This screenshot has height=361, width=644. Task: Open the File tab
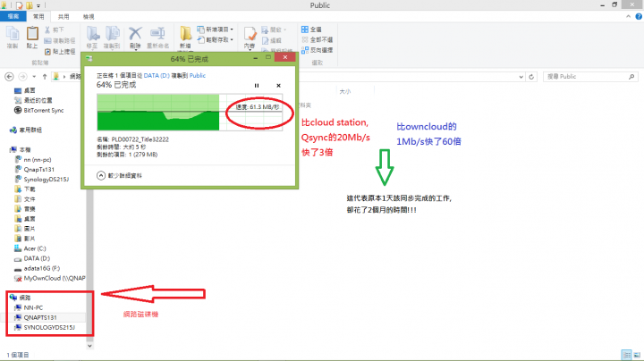click(x=13, y=16)
